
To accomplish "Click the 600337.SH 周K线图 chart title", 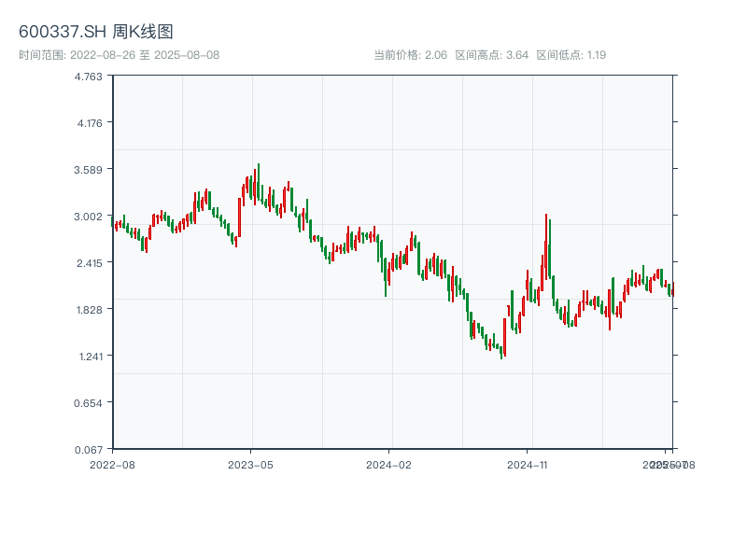I will pos(96,32).
